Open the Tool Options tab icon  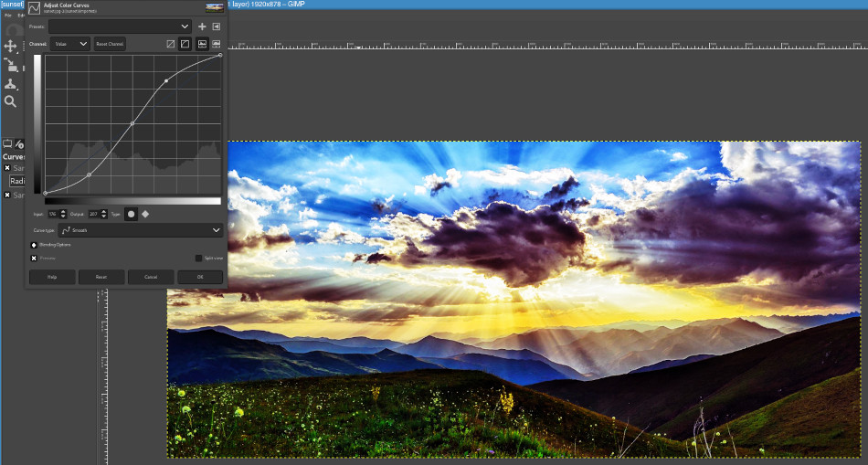click(7, 144)
